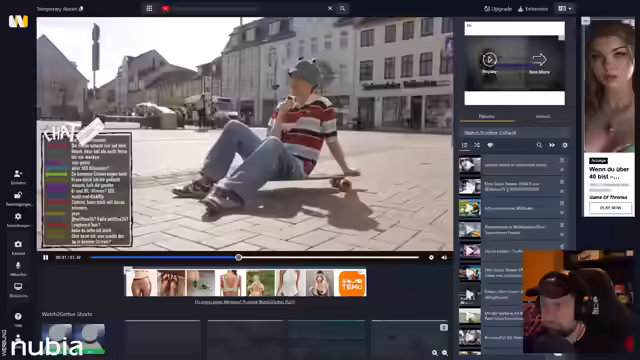Open permissions via the unlocked padlock icon
This screenshot has width=640, height=360.
coord(18,196)
